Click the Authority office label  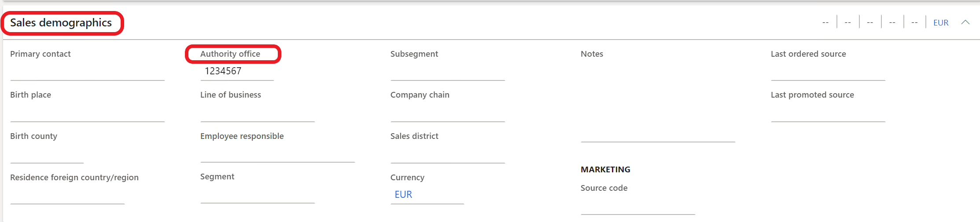230,54
